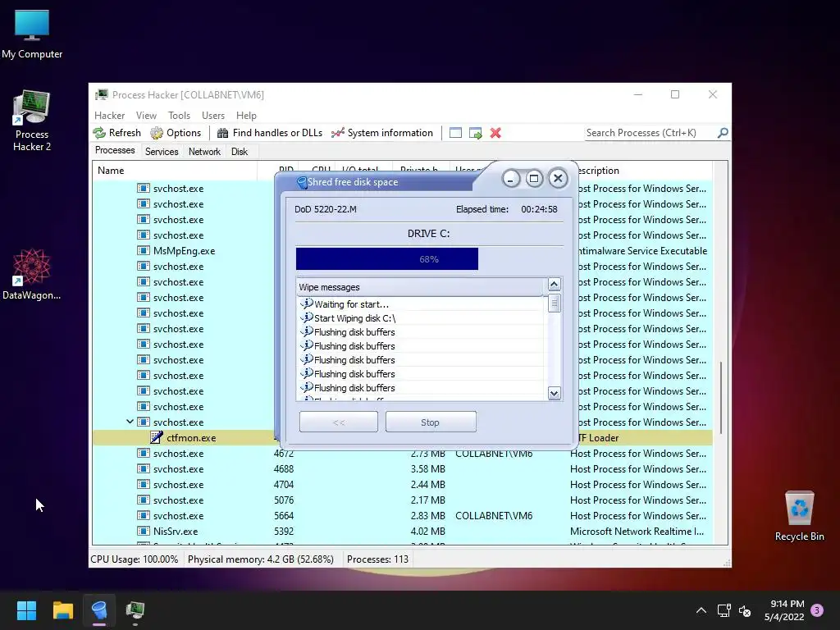Click Antimalware Service Executable description
The image size is (840, 630).
point(643,251)
